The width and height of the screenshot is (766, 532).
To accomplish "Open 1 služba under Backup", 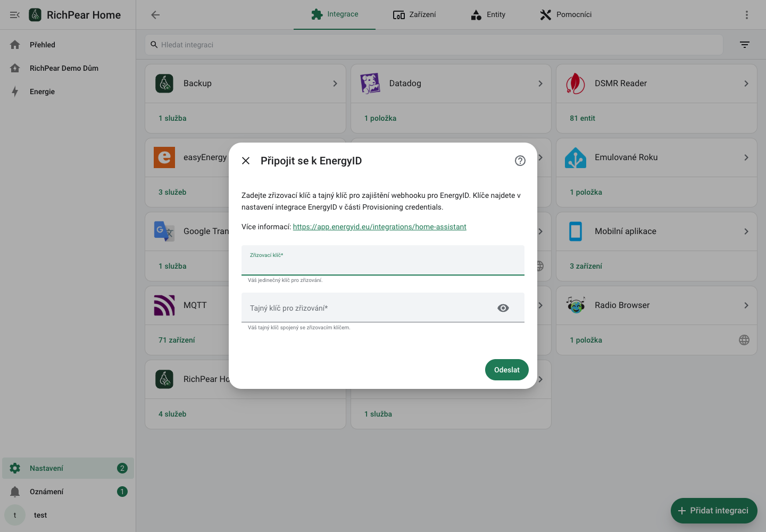I will coord(172,118).
